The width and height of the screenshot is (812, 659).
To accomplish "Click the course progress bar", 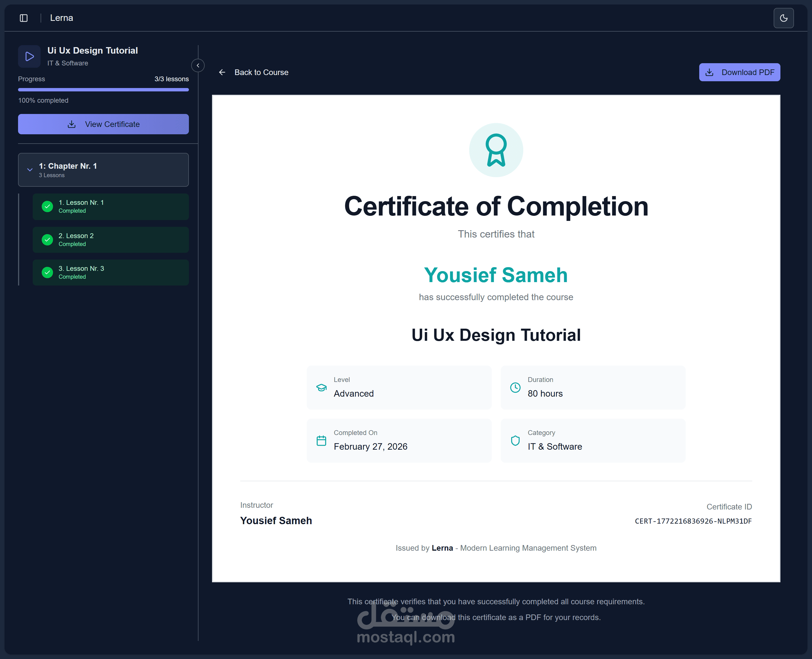I will 103,90.
